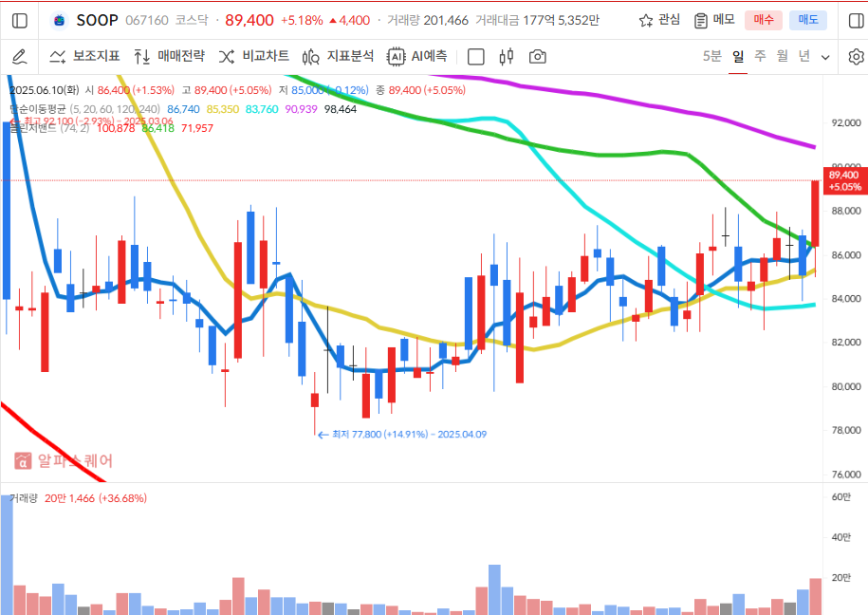
Task: Open the 메모 memo notes
Action: tap(714, 20)
